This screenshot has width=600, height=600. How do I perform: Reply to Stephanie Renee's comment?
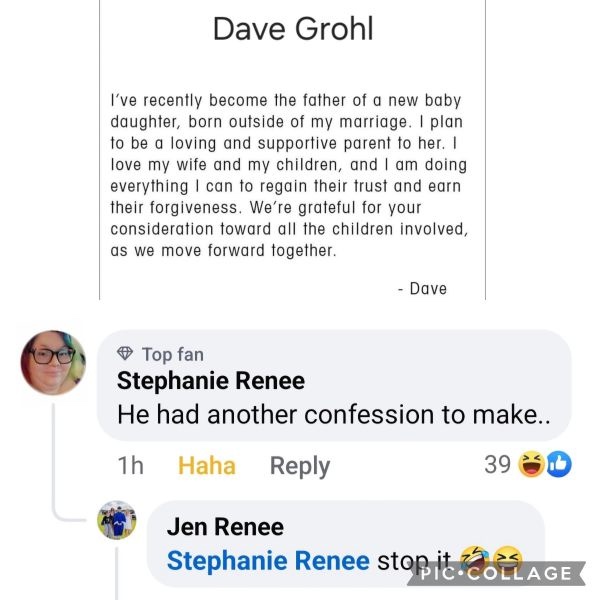[300, 466]
